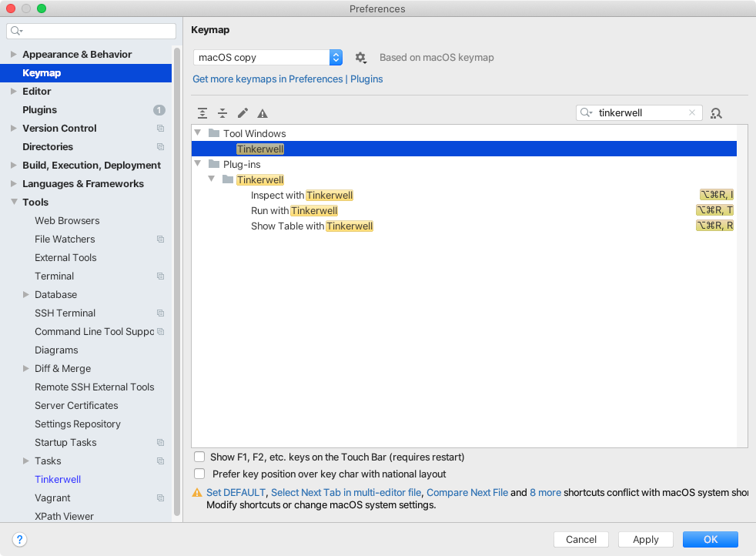Open Tinkerwell settings under Tools
This screenshot has width=756, height=556.
(58, 479)
